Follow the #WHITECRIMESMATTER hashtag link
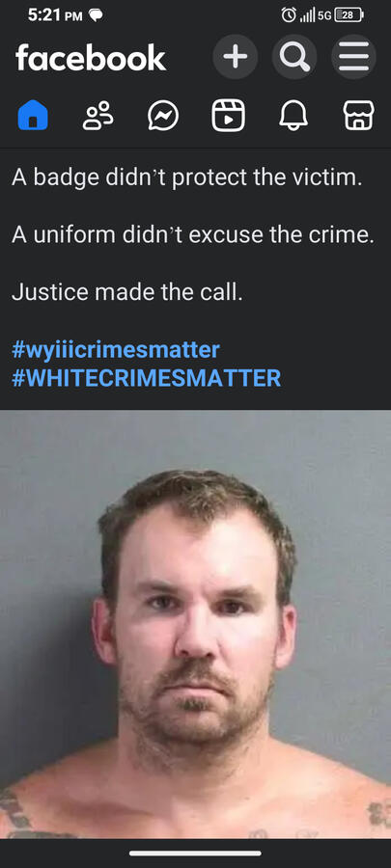Image resolution: width=391 pixels, height=868 pixels. (146, 378)
